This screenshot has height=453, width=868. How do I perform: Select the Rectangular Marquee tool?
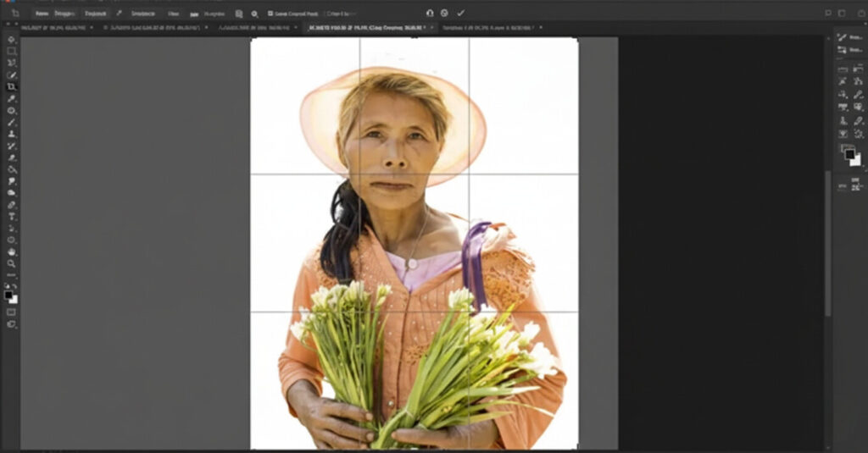(x=11, y=51)
